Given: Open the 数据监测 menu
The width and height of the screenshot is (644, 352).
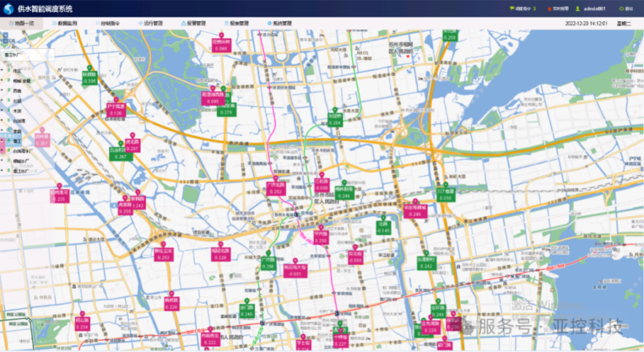Looking at the screenshot, I should (65, 24).
